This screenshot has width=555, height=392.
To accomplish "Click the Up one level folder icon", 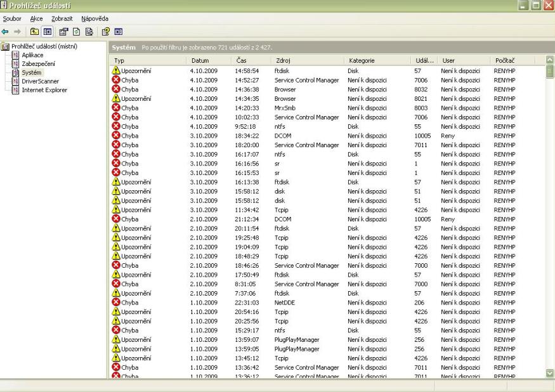I will pos(34,30).
